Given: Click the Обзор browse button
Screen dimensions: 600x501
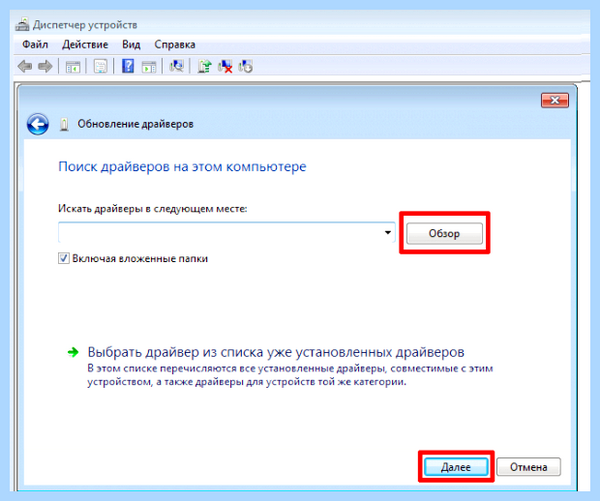Looking at the screenshot, I should click(444, 233).
